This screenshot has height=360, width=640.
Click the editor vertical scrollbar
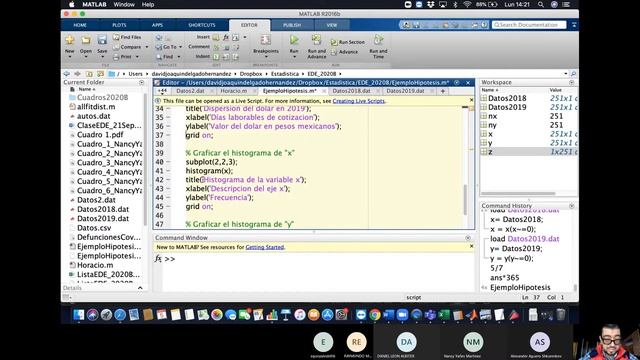(465, 200)
